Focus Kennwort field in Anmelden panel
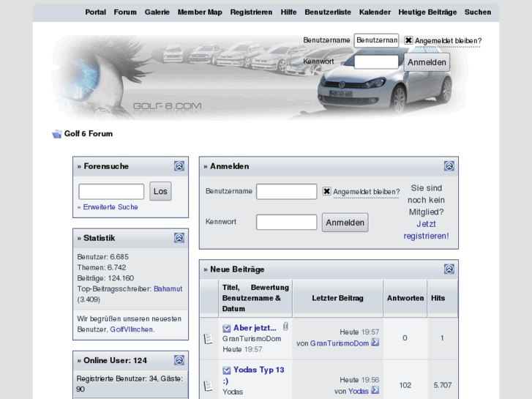 pyautogui.click(x=287, y=222)
